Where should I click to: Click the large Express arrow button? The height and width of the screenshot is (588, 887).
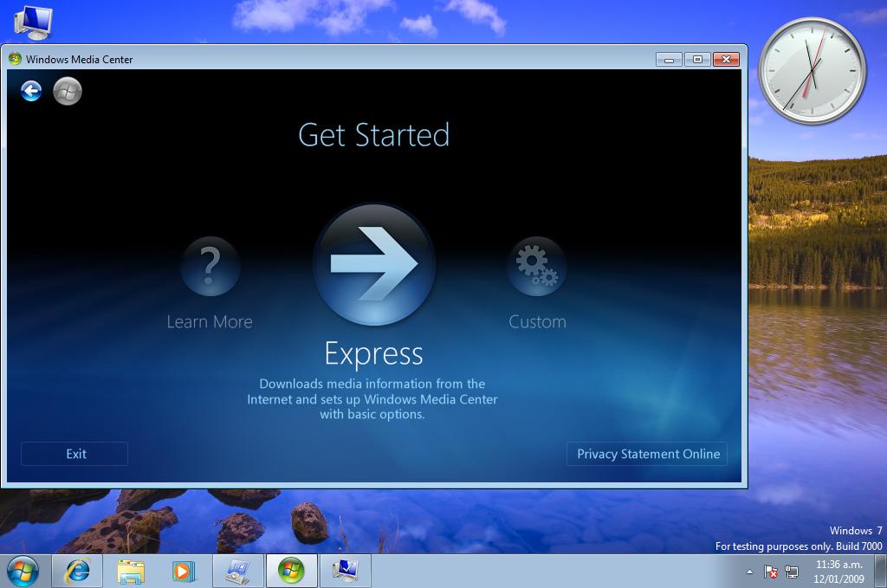pos(373,264)
